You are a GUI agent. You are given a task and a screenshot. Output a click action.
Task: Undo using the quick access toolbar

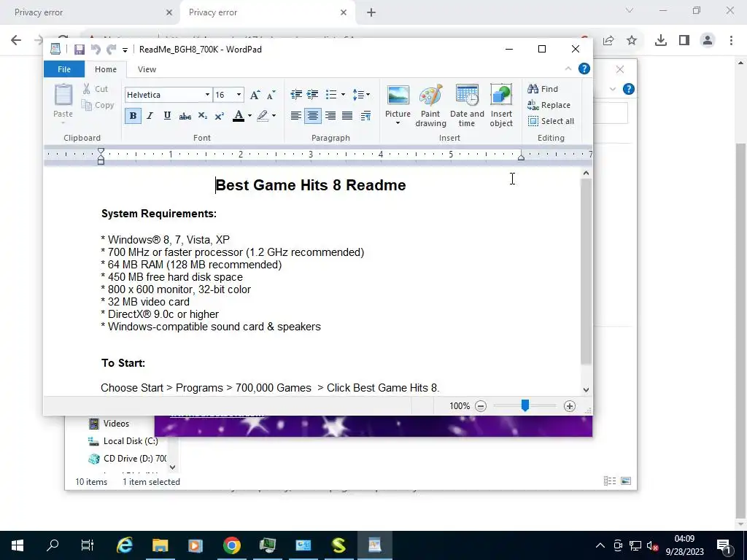point(96,49)
